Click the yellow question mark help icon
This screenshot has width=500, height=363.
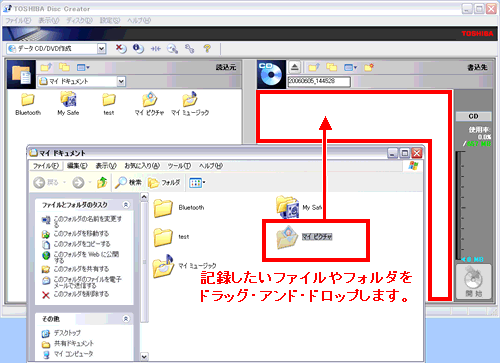click(x=207, y=49)
